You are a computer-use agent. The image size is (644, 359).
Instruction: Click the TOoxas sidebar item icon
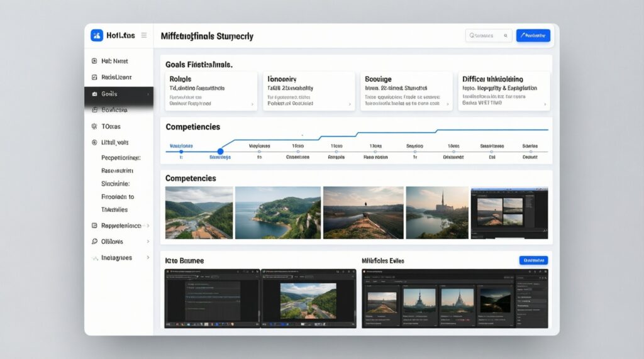94,126
